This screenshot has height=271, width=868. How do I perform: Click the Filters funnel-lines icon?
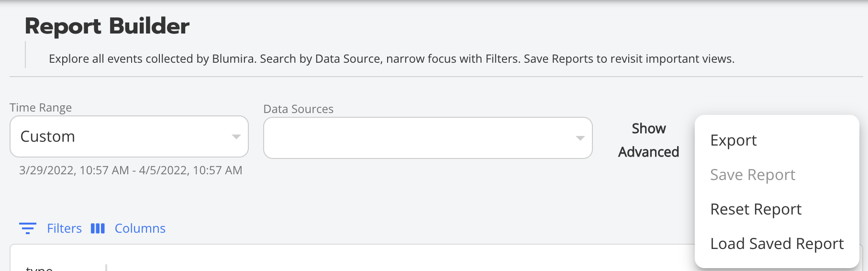[x=28, y=228]
